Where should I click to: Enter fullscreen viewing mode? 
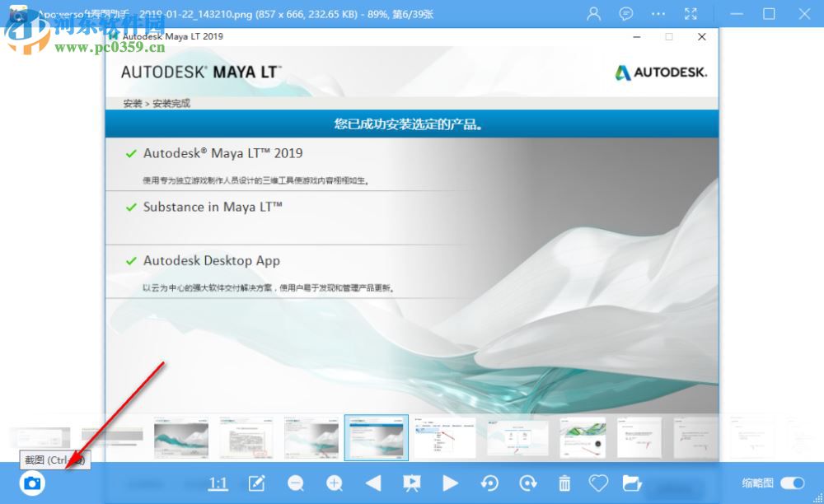pos(691,14)
